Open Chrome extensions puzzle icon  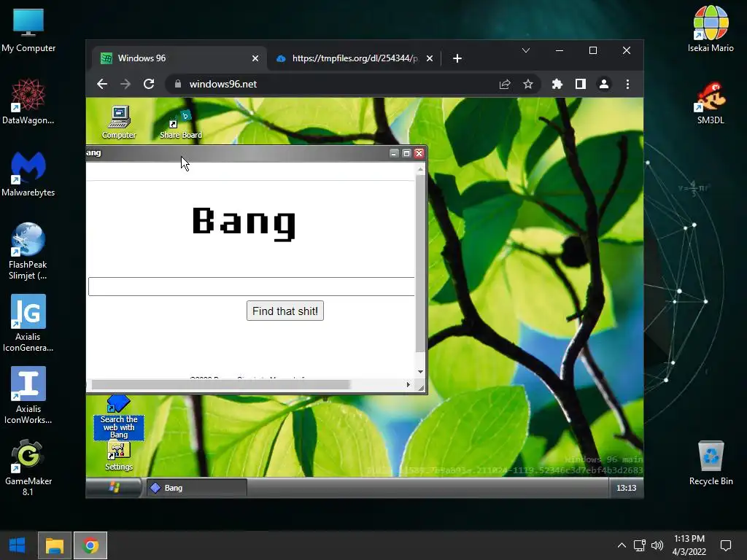click(557, 85)
